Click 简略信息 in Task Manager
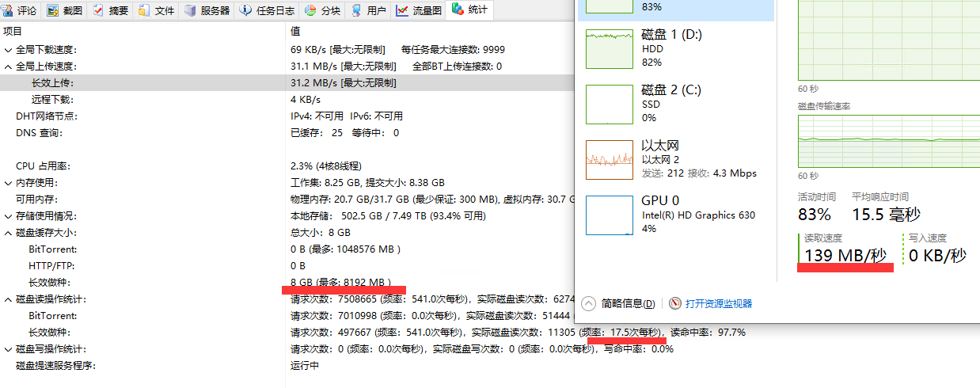 (x=628, y=303)
